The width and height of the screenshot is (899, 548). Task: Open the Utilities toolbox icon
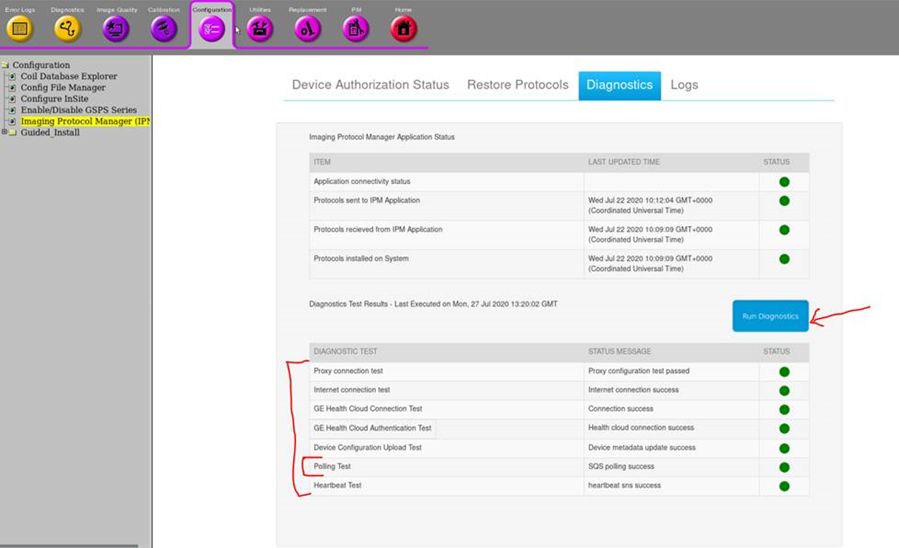pos(260,28)
